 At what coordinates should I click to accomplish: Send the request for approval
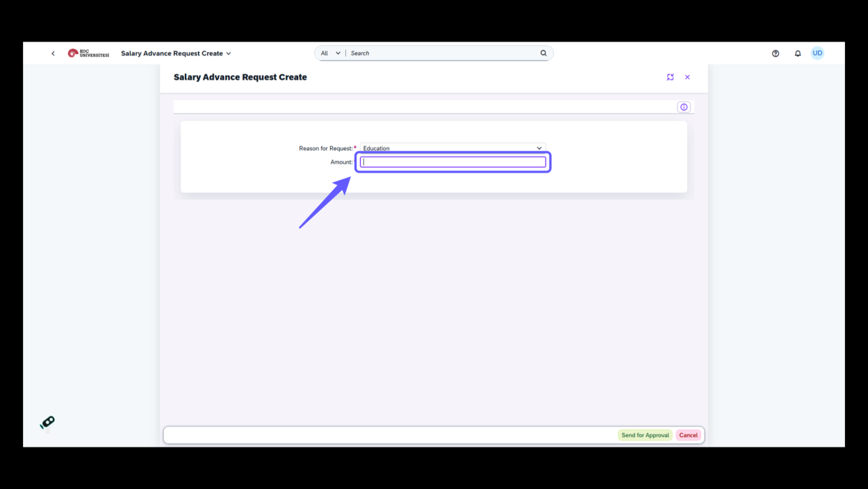pyautogui.click(x=645, y=435)
